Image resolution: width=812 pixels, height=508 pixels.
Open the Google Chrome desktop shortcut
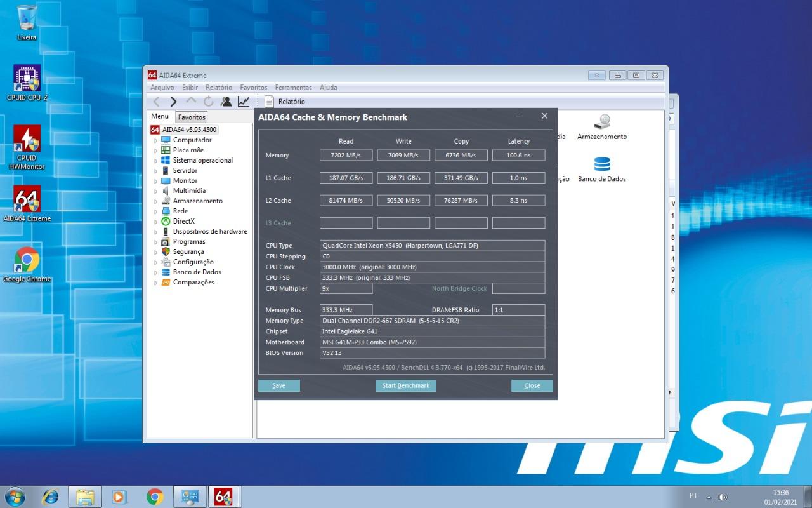pyautogui.click(x=27, y=265)
